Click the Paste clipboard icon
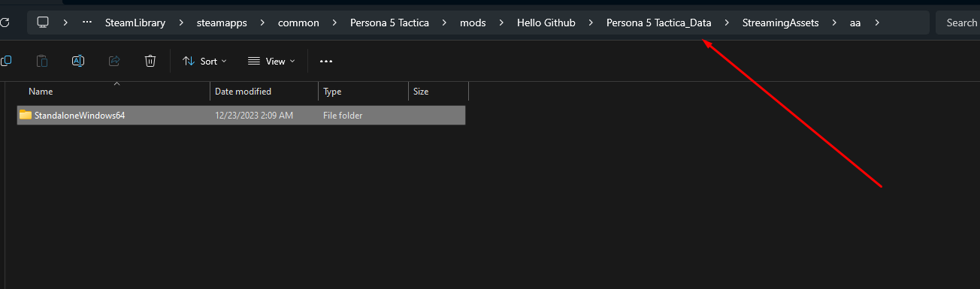 pos(42,61)
